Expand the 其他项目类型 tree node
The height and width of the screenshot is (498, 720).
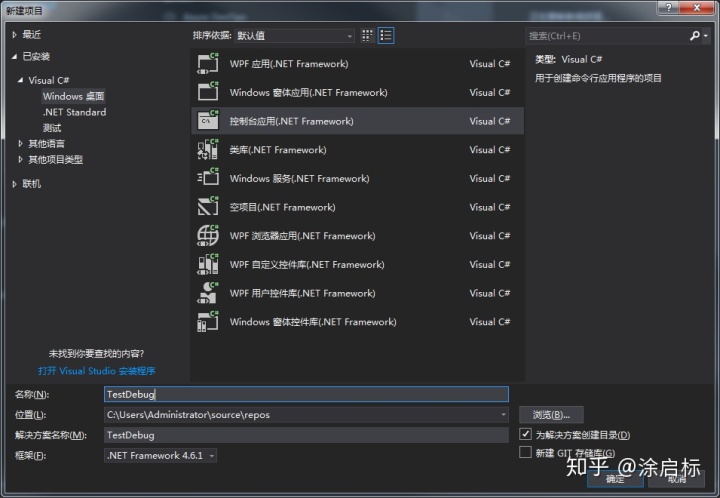(x=20, y=159)
